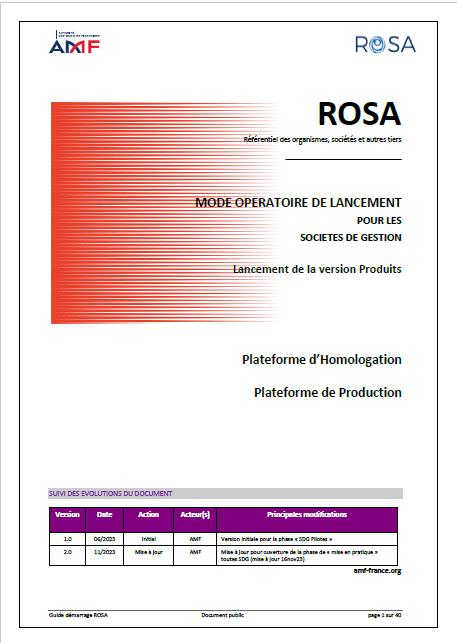Click the 'page 1 sur 40' footer
Image resolution: width=457 pixels, height=643 pixels.
pos(384,615)
